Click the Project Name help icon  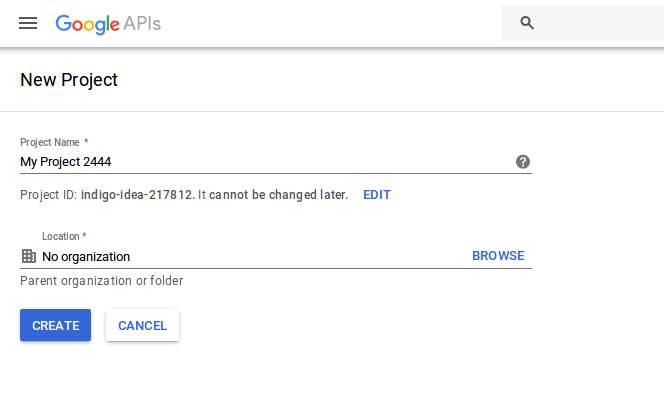click(523, 162)
